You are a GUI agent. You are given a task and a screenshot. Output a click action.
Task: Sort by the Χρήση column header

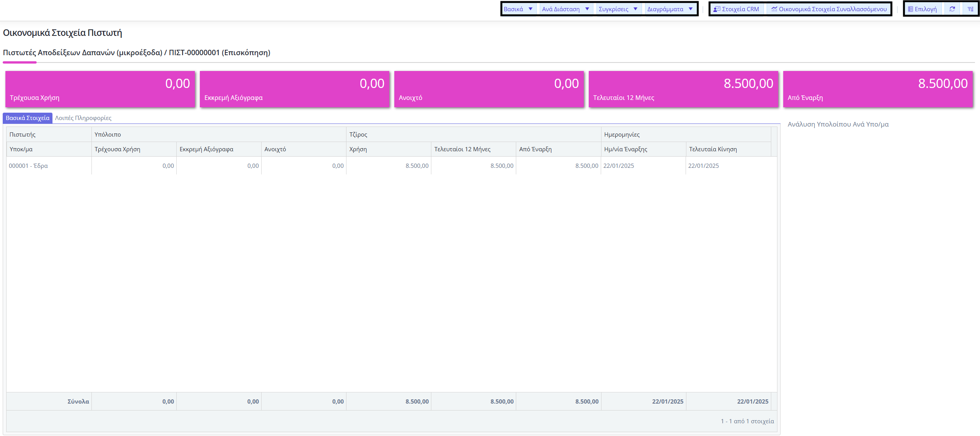[389, 149]
